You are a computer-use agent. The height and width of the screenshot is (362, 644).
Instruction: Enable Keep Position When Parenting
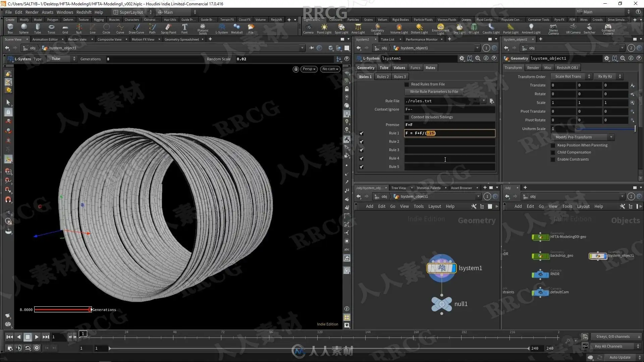(553, 145)
